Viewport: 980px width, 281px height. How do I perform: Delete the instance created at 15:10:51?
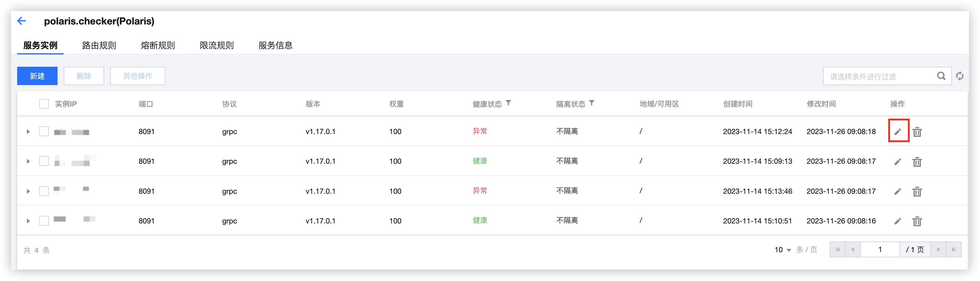[917, 221]
